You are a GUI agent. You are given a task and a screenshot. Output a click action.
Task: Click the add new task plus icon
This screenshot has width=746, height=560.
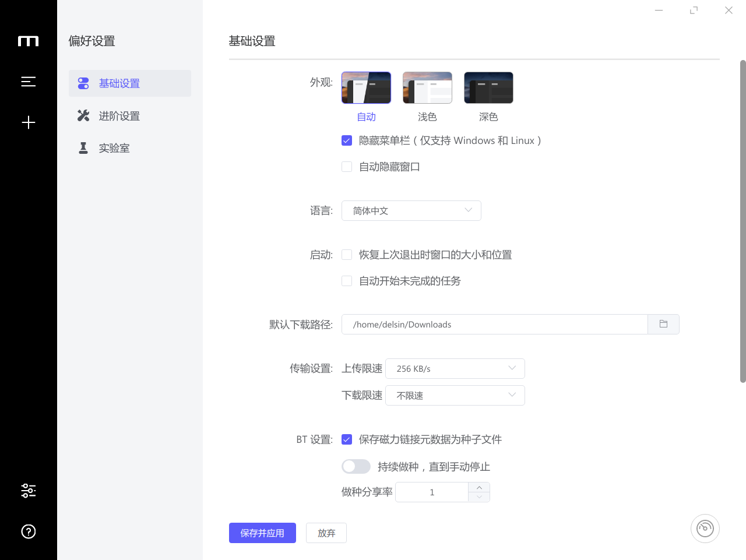coord(28,122)
